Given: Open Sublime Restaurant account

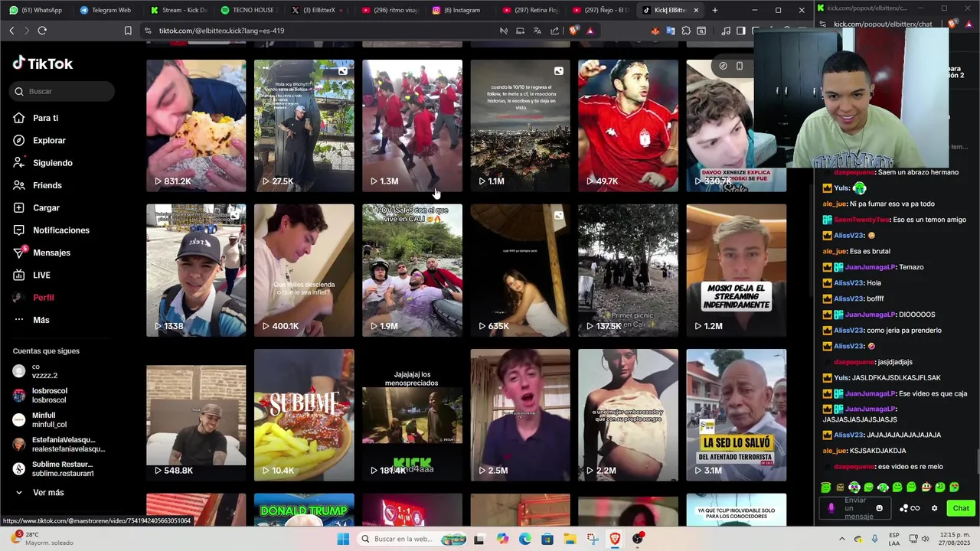Looking at the screenshot, I should click(x=54, y=469).
